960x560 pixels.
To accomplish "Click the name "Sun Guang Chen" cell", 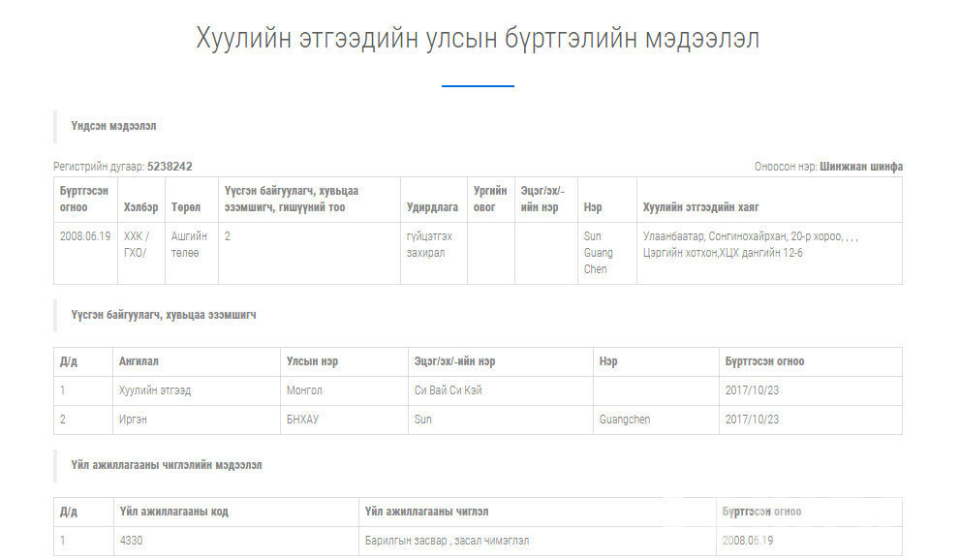I will point(595,252).
